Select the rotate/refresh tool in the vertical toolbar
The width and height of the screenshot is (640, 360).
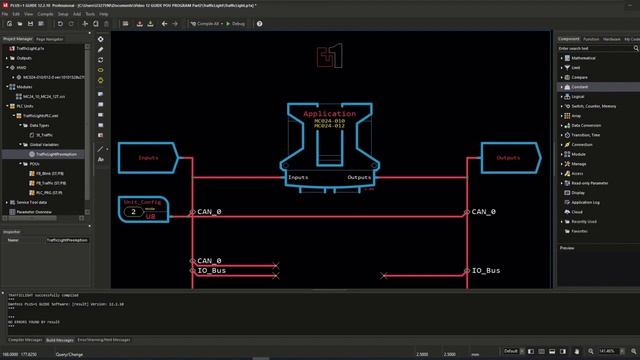100,60
